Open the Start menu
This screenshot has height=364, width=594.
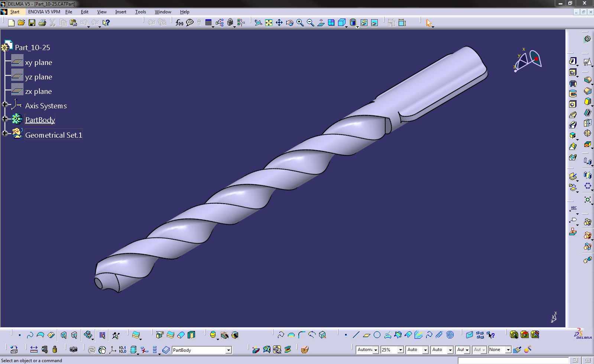coord(14,12)
